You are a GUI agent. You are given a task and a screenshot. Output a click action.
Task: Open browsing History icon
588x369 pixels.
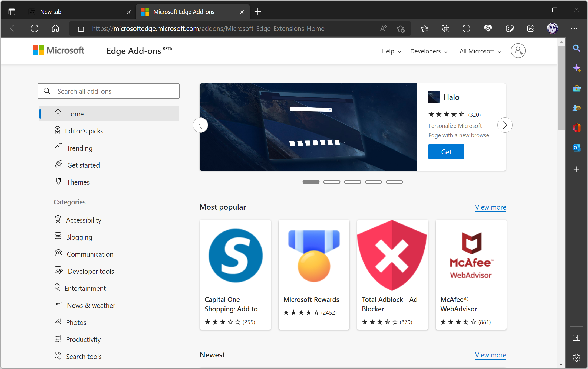tap(466, 28)
